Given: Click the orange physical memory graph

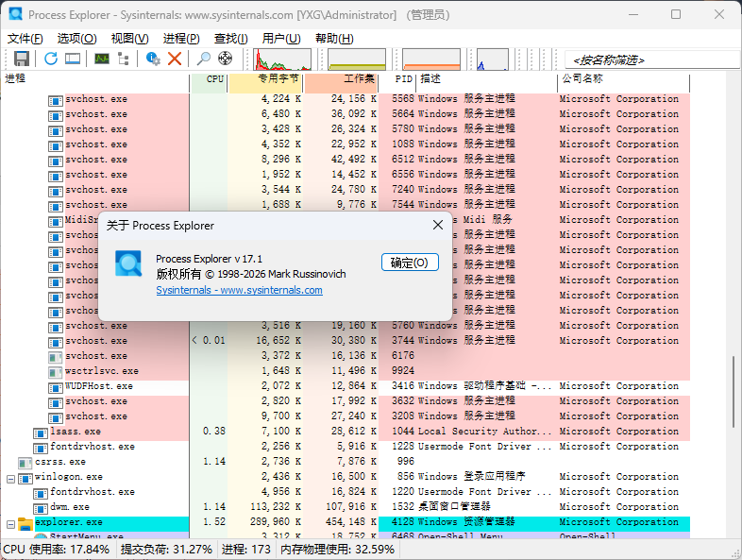Looking at the screenshot, I should (431, 59).
